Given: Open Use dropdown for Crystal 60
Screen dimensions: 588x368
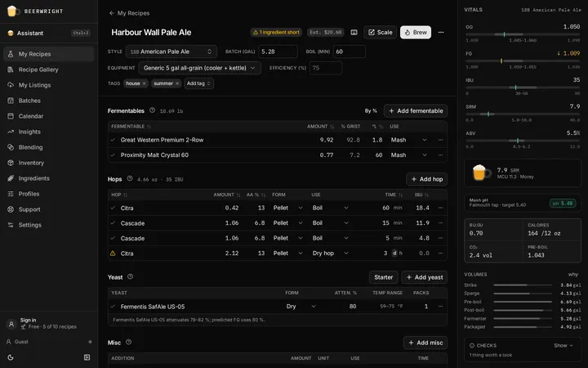Looking at the screenshot, I should point(409,155).
